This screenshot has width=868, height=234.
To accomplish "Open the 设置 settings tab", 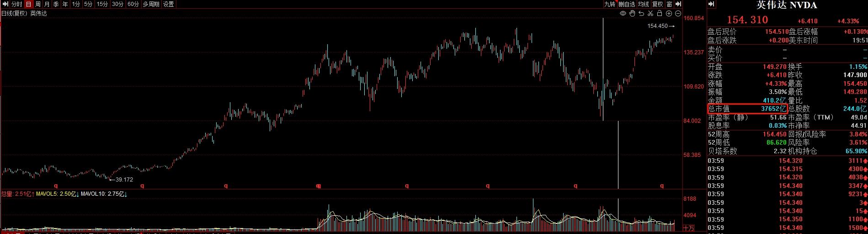I will point(168,4).
